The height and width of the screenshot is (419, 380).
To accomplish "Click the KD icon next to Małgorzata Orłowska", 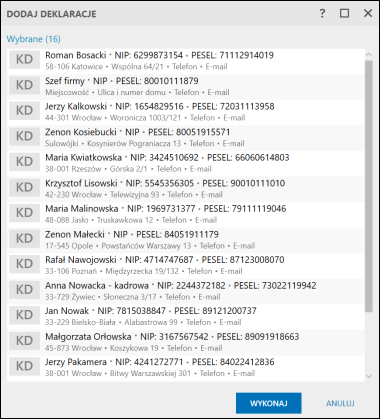I will pyautogui.click(x=24, y=341).
